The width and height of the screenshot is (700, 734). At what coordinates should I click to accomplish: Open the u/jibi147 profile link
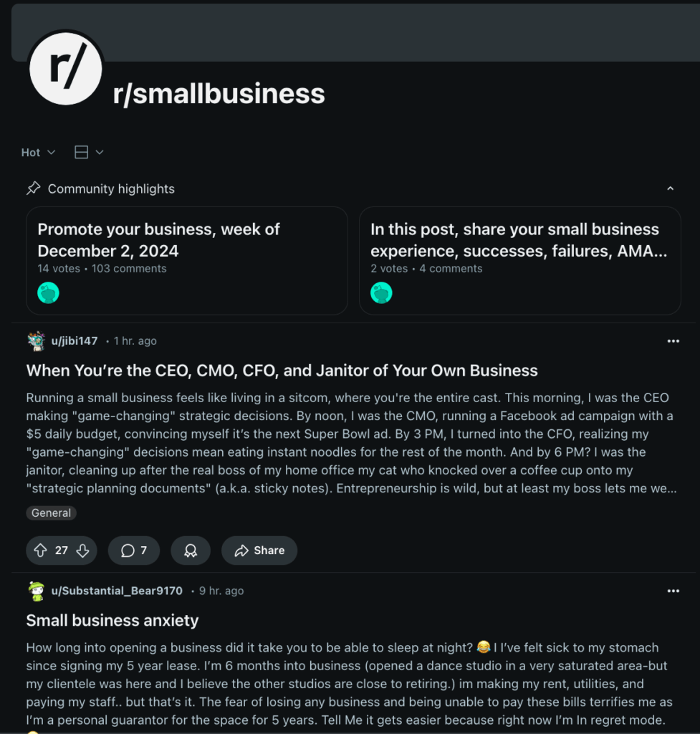pos(75,341)
